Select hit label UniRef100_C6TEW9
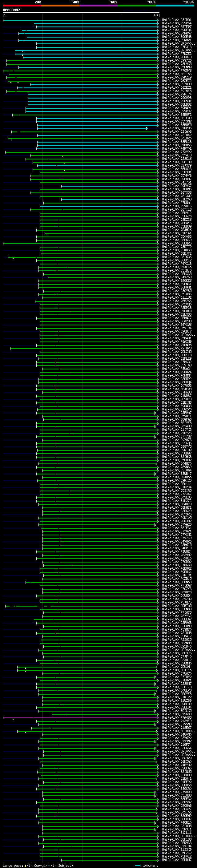Viewport: 197px width, 868px height. click(176, 118)
